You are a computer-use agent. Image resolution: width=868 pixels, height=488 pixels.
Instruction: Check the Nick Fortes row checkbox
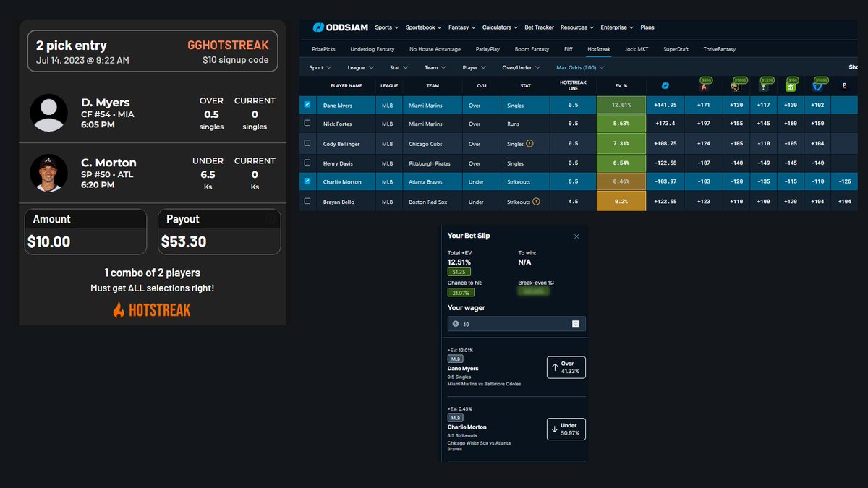pos(307,124)
